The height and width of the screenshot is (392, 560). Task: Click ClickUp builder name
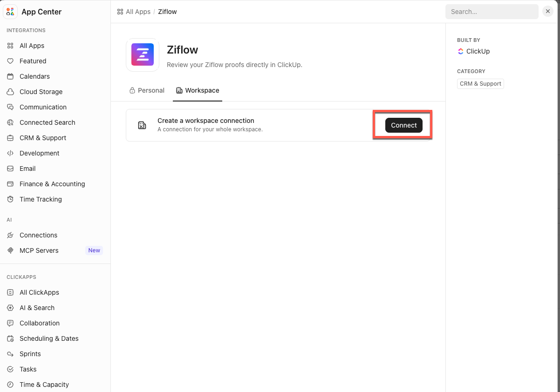tap(478, 51)
